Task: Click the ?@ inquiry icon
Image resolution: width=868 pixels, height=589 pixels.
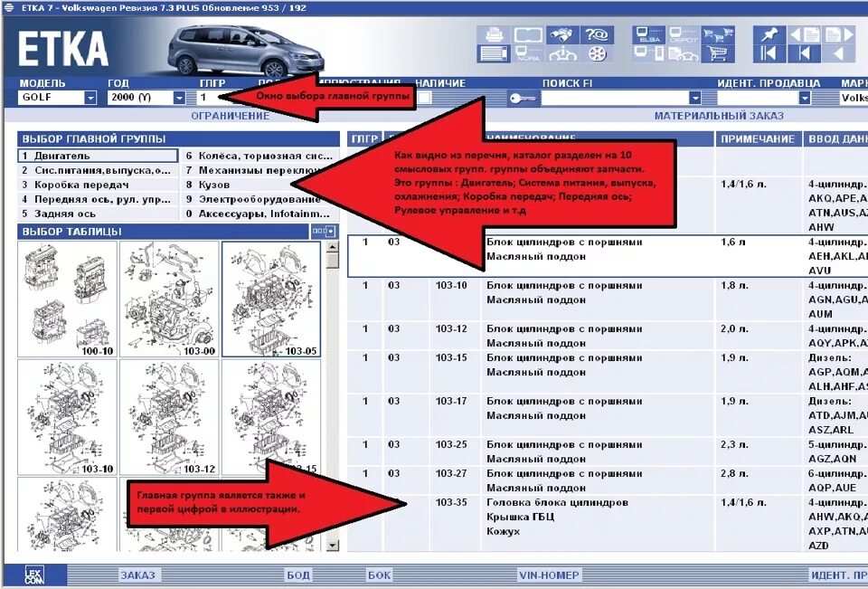Action: (x=597, y=35)
